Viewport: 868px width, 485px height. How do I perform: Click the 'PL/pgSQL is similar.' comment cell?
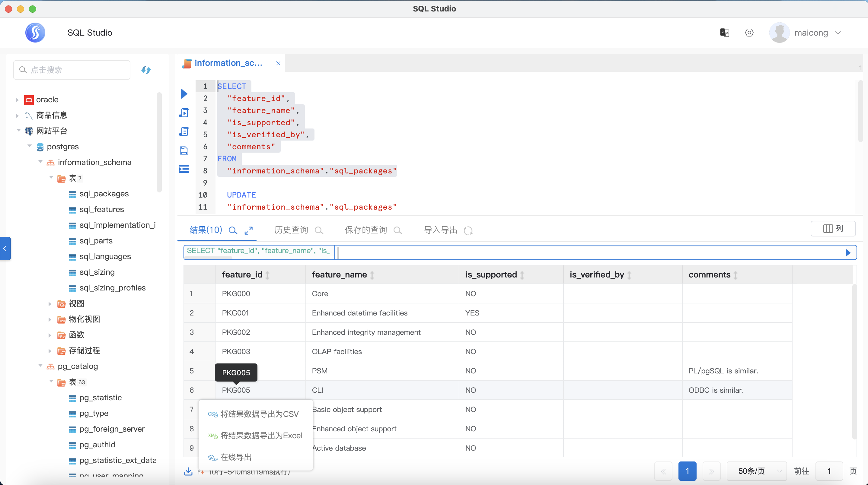pyautogui.click(x=737, y=371)
